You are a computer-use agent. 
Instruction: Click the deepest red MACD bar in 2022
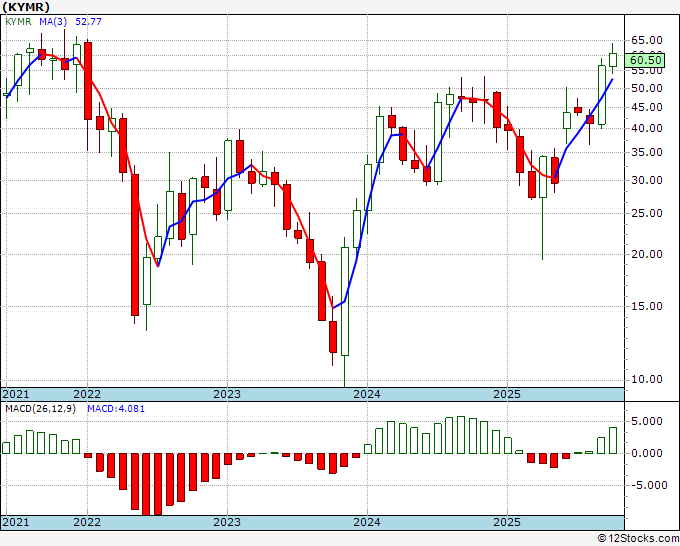tap(147, 484)
